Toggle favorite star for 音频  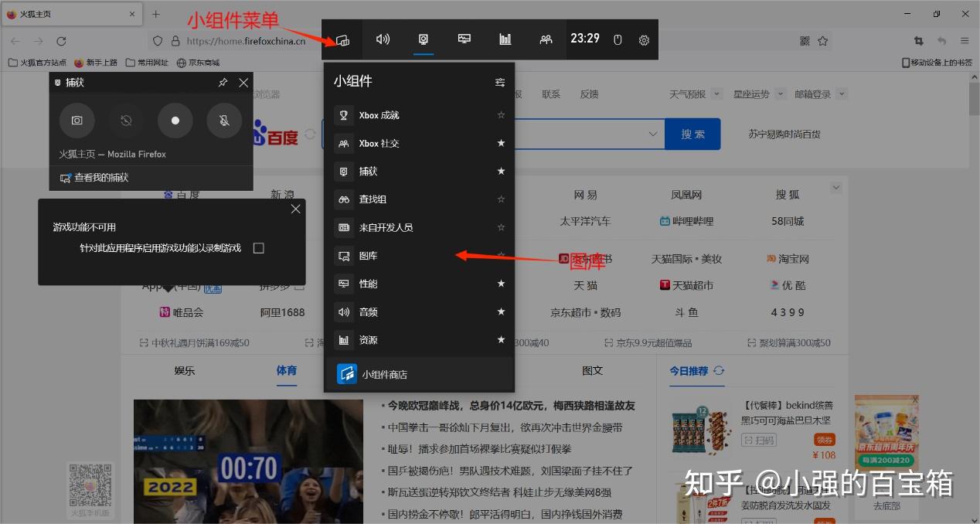pyautogui.click(x=501, y=312)
